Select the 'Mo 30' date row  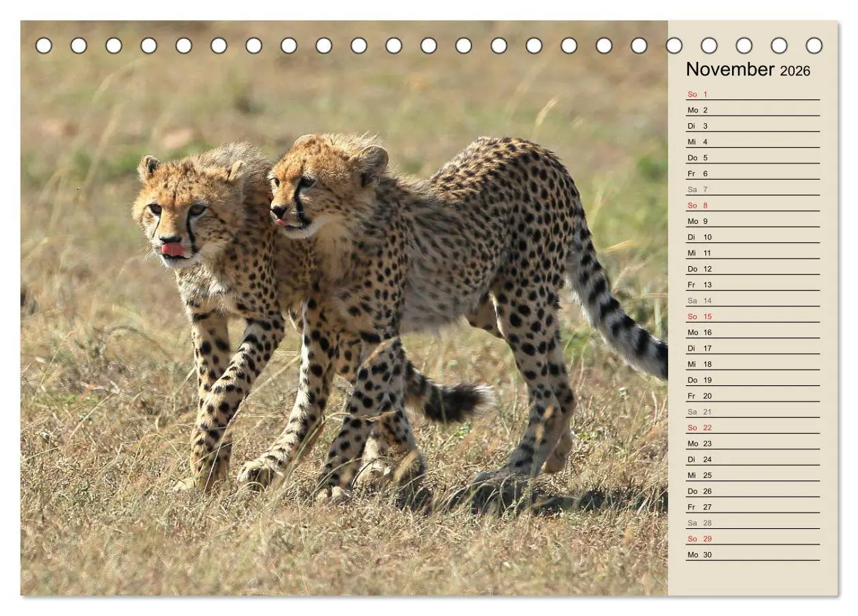[x=752, y=555]
